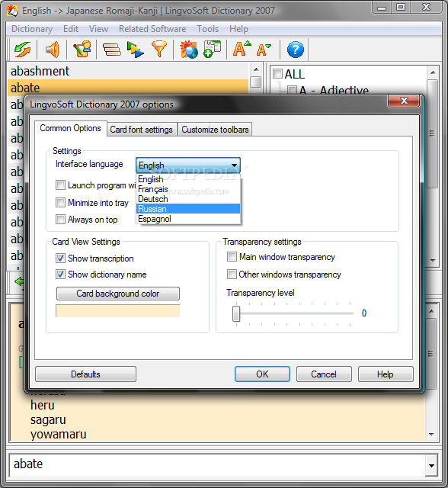This screenshot has width=448, height=488.
Task: Choose Russian in the language list
Action: (188, 209)
